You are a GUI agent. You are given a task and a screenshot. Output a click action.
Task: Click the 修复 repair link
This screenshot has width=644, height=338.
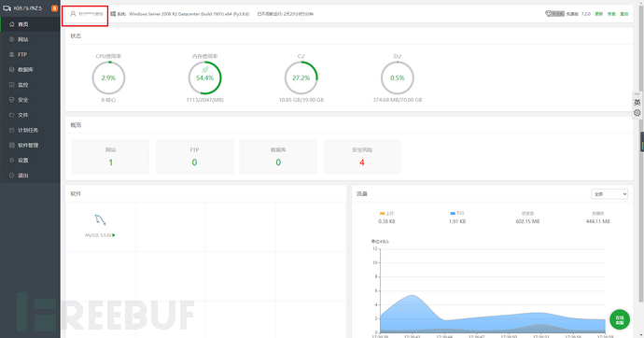pos(611,14)
